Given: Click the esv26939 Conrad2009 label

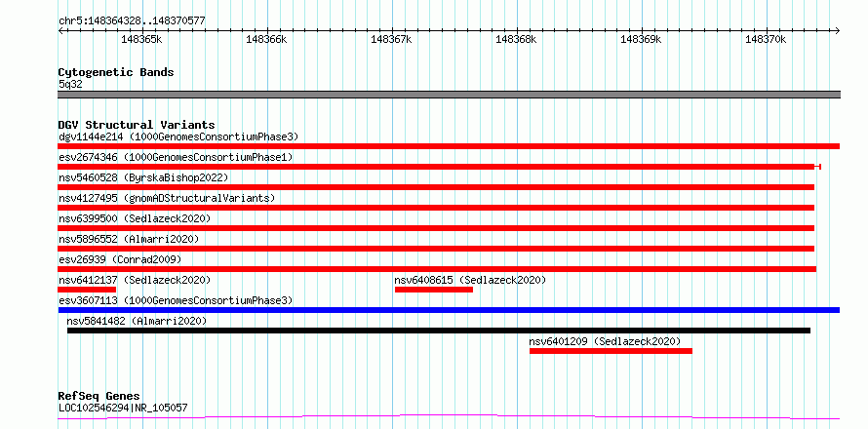Looking at the screenshot, I should [x=120, y=259].
